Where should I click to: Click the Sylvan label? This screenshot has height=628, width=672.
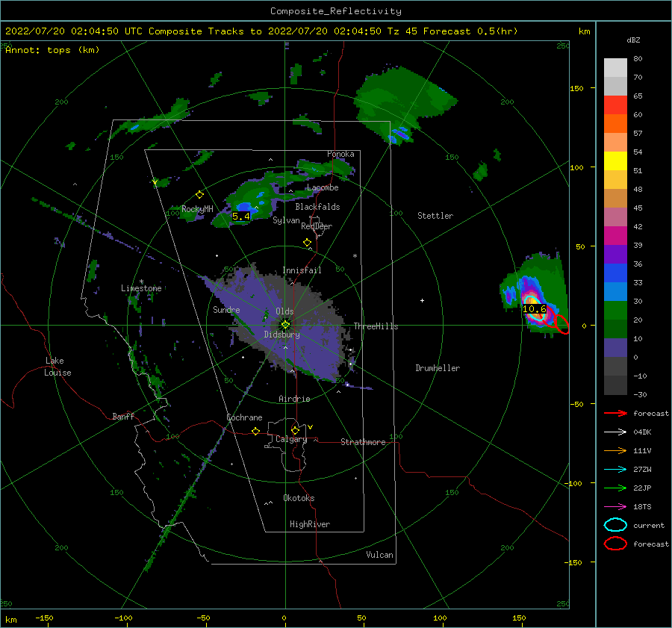pyautogui.click(x=286, y=220)
